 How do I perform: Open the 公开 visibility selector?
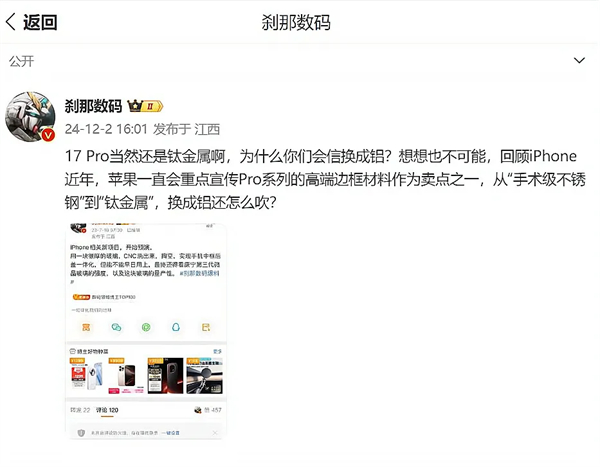(21, 61)
